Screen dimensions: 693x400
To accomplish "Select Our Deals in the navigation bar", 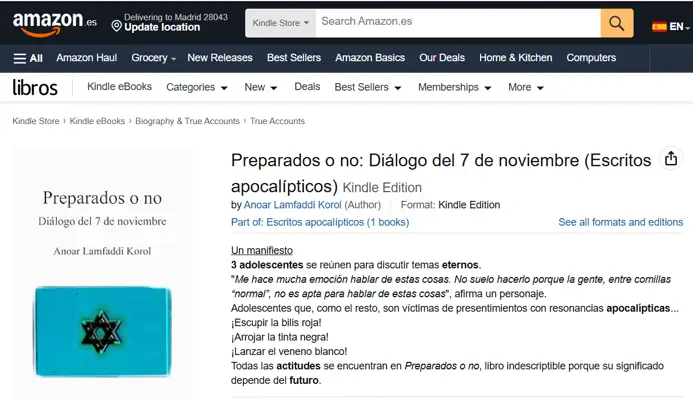I will [441, 58].
